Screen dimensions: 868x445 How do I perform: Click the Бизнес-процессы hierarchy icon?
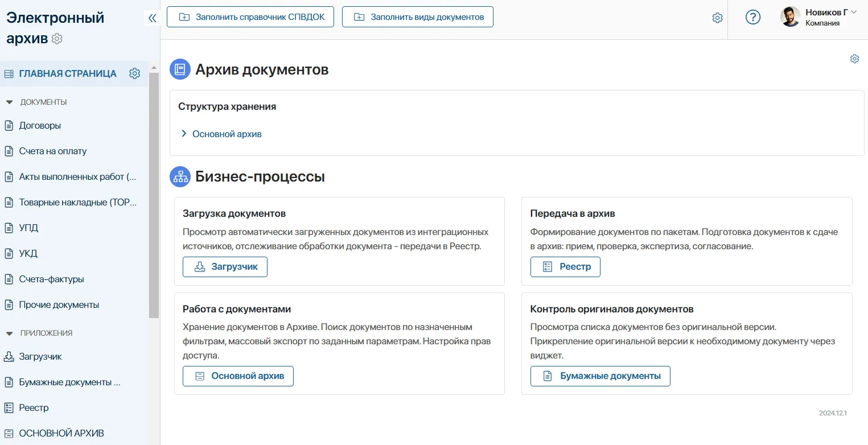point(180,176)
